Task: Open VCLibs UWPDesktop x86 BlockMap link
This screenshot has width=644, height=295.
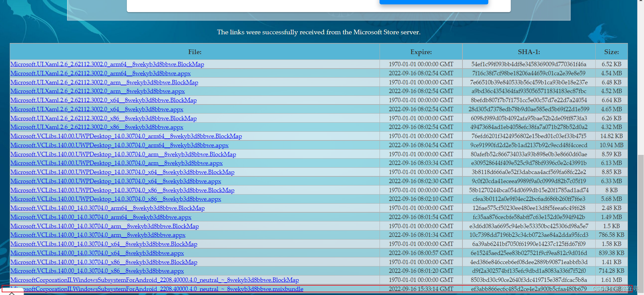Action: click(x=122, y=190)
